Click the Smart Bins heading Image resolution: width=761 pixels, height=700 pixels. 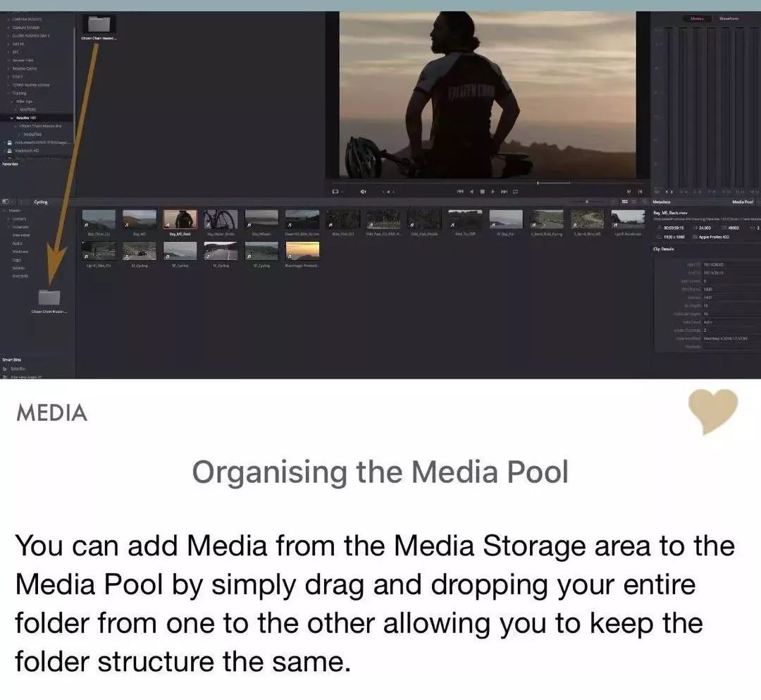tap(12, 360)
